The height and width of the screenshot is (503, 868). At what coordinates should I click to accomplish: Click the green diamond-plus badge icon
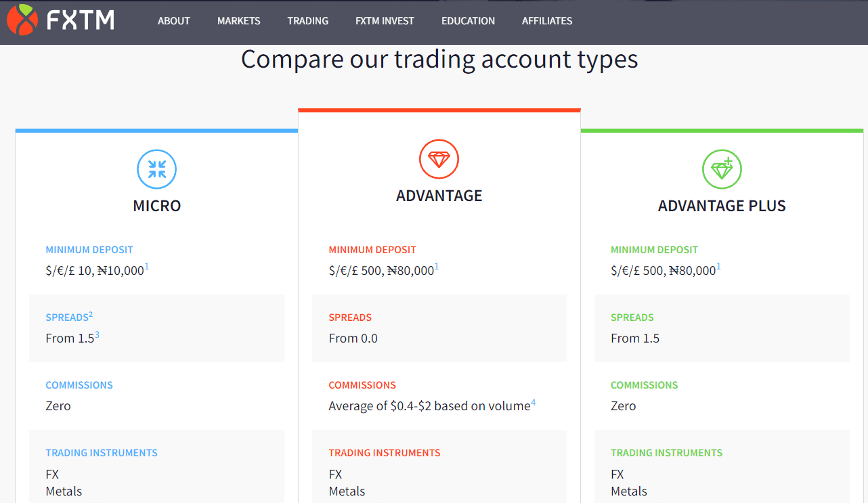[x=722, y=169]
